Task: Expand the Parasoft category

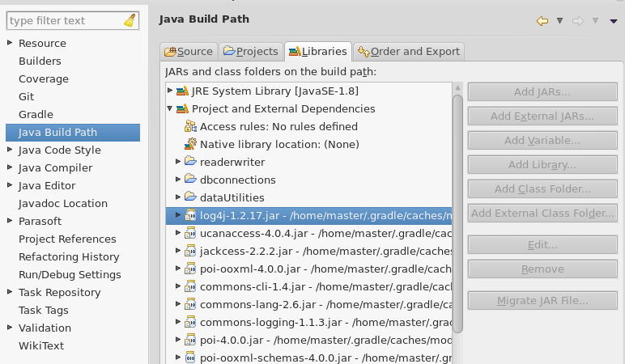Action: pyautogui.click(x=10, y=220)
